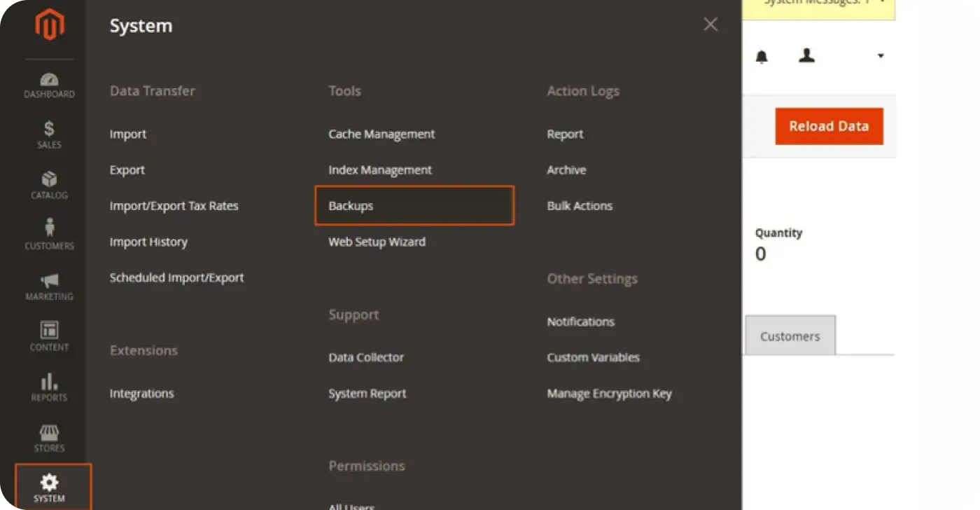The height and width of the screenshot is (510, 980).
Task: Open the Reports bar chart icon
Action: [x=49, y=382]
